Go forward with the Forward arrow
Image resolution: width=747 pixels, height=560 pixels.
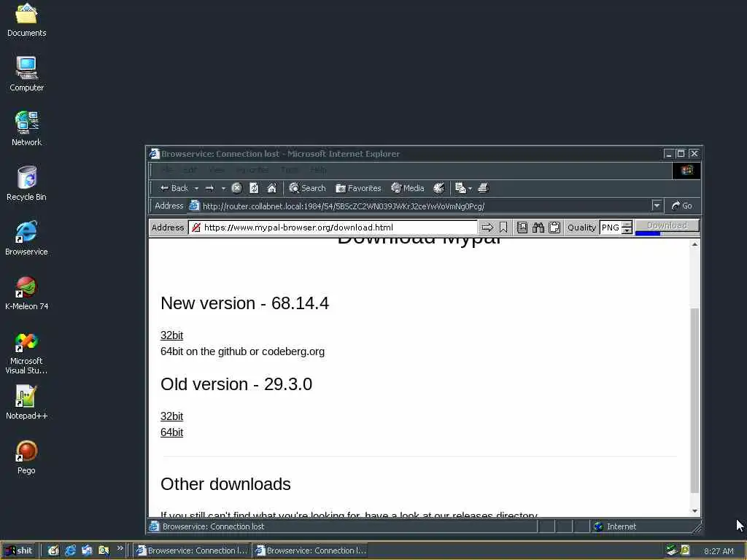coord(209,188)
